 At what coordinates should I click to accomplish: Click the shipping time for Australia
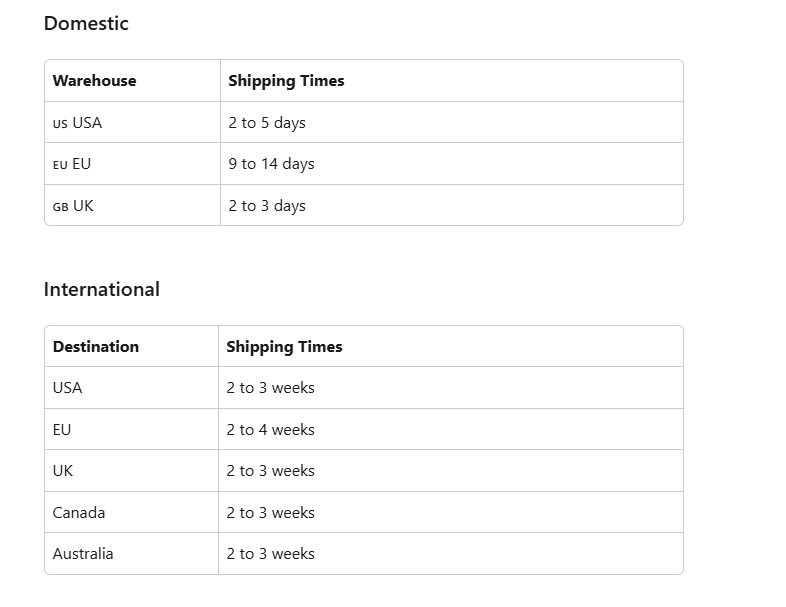click(270, 554)
